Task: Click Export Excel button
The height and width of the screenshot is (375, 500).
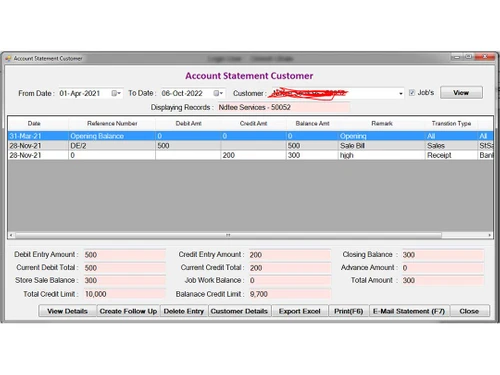Action: (x=300, y=311)
